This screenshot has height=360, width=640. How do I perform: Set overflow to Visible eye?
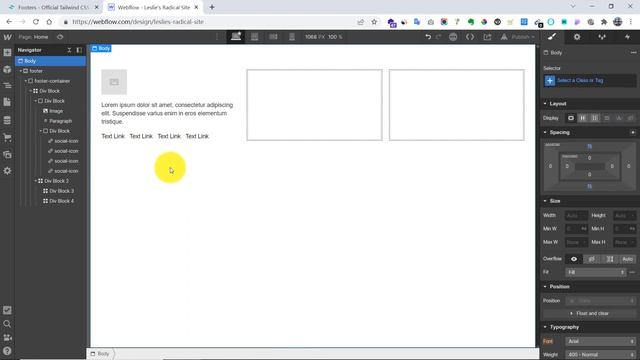pos(574,259)
